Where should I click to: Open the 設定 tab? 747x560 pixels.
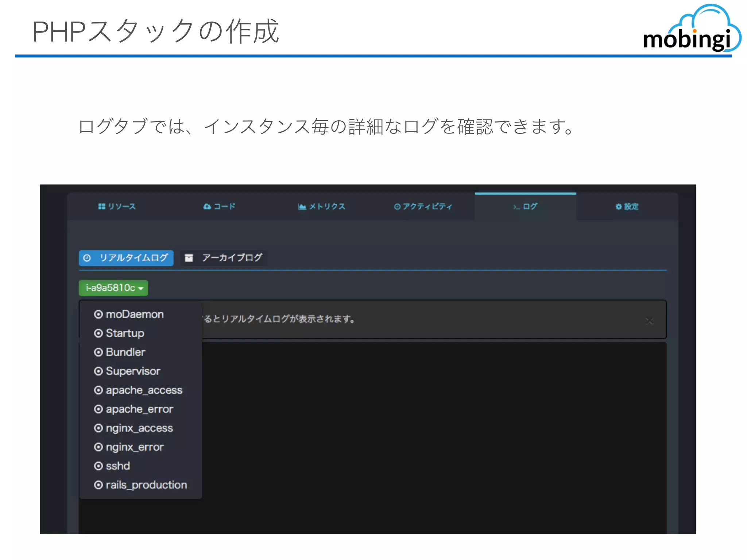click(x=627, y=206)
